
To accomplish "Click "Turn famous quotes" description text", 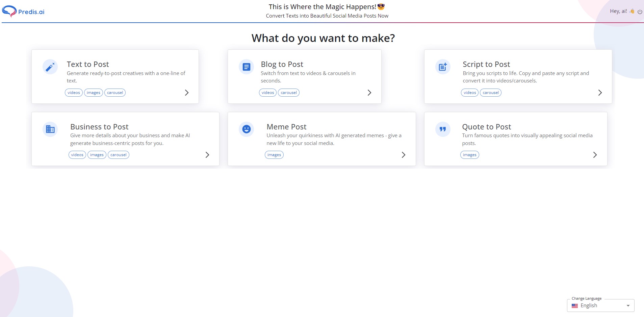I will 527,139.
